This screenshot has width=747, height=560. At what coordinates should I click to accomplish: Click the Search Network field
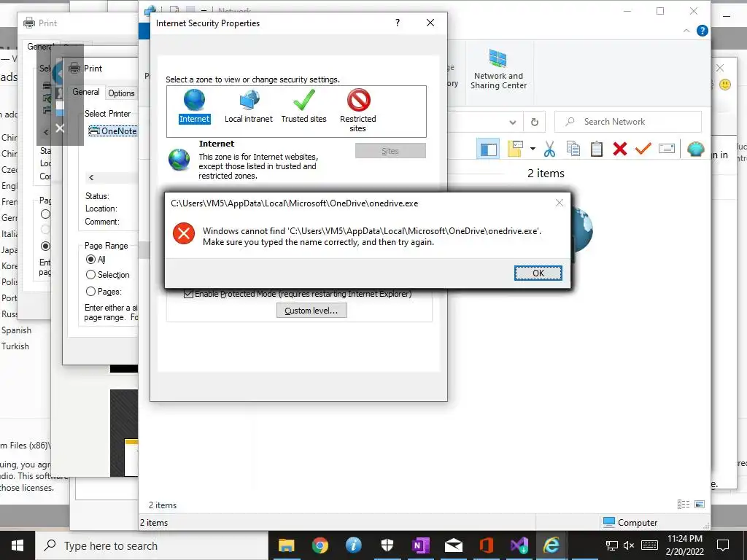point(628,122)
